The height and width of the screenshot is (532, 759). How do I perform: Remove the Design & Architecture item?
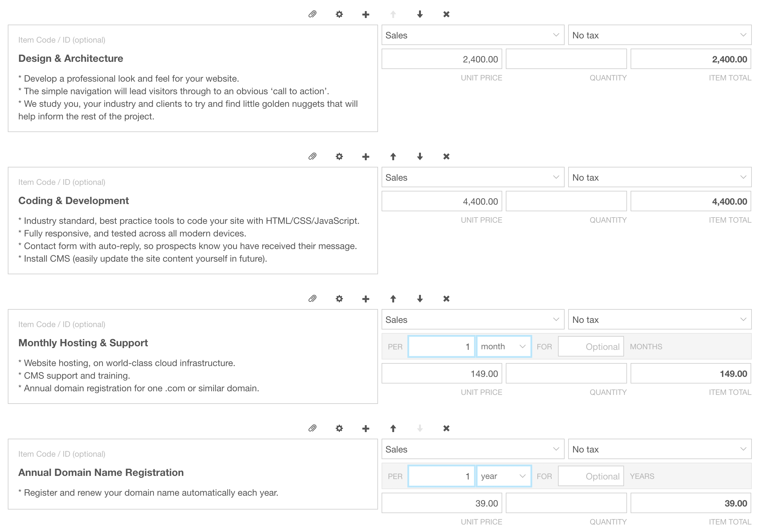coord(446,14)
